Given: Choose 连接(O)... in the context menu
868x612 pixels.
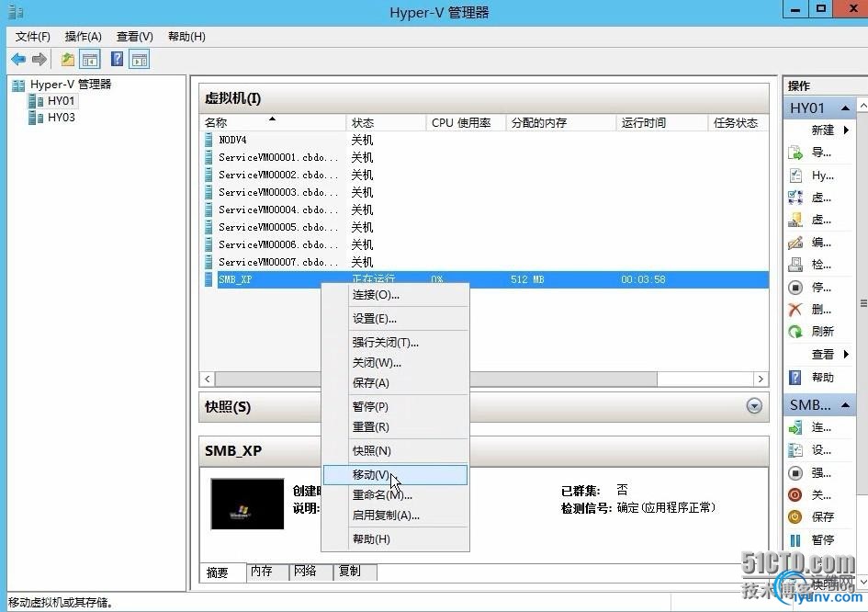Looking at the screenshot, I should pos(395,295).
